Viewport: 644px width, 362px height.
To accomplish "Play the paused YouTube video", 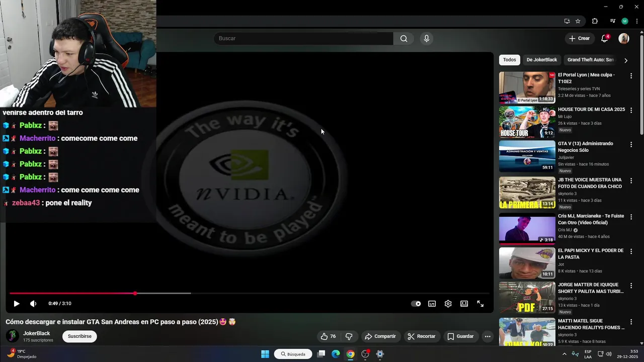I will [x=16, y=304].
